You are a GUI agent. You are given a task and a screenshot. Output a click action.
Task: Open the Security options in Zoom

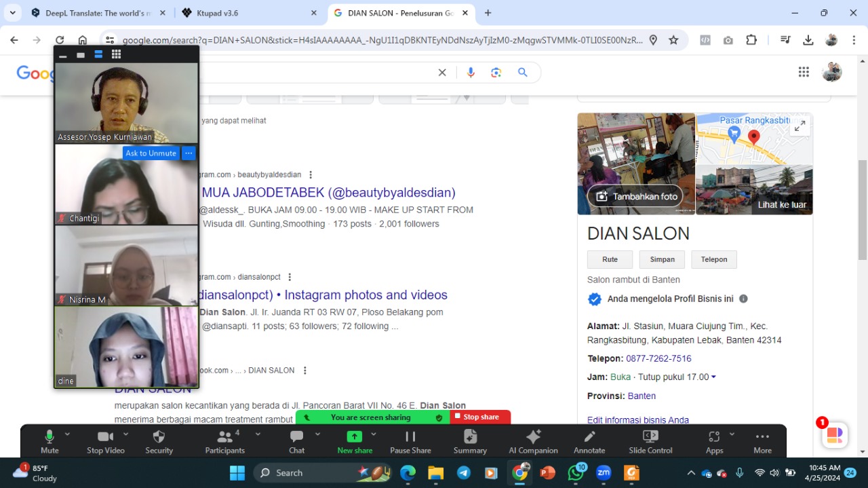(x=159, y=441)
